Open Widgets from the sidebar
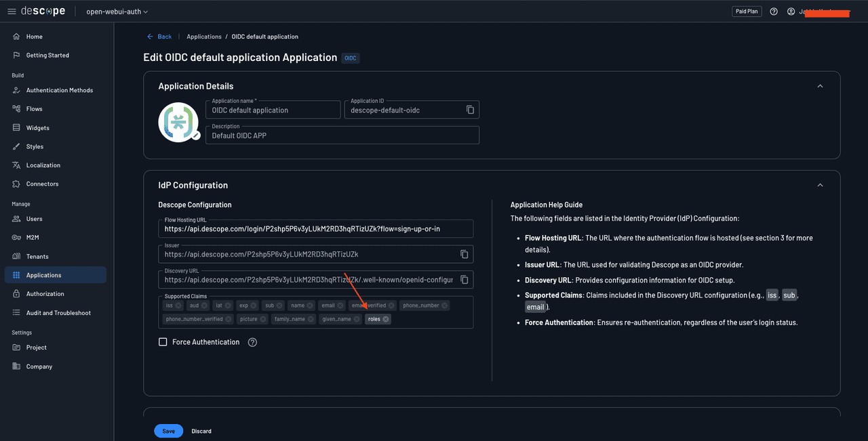 click(16, 127)
